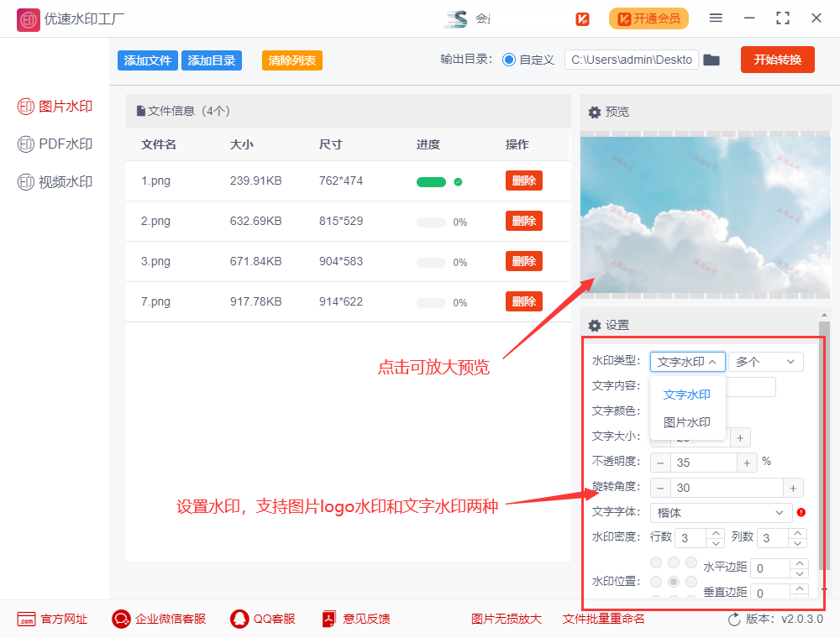Open the output folder browse icon
Viewport: 840px width, 638px height.
pyautogui.click(x=711, y=60)
